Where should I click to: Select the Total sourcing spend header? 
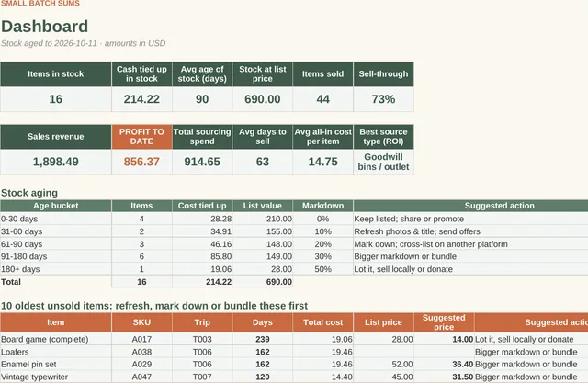(x=202, y=137)
